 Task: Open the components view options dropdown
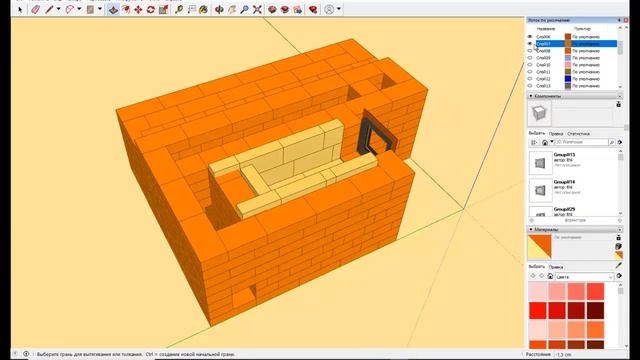[534, 142]
